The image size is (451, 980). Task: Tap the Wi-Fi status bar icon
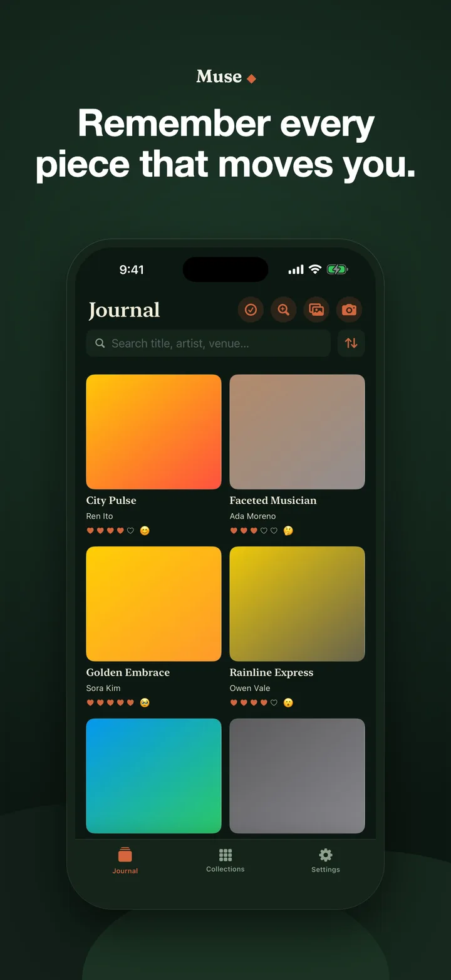[315, 269]
